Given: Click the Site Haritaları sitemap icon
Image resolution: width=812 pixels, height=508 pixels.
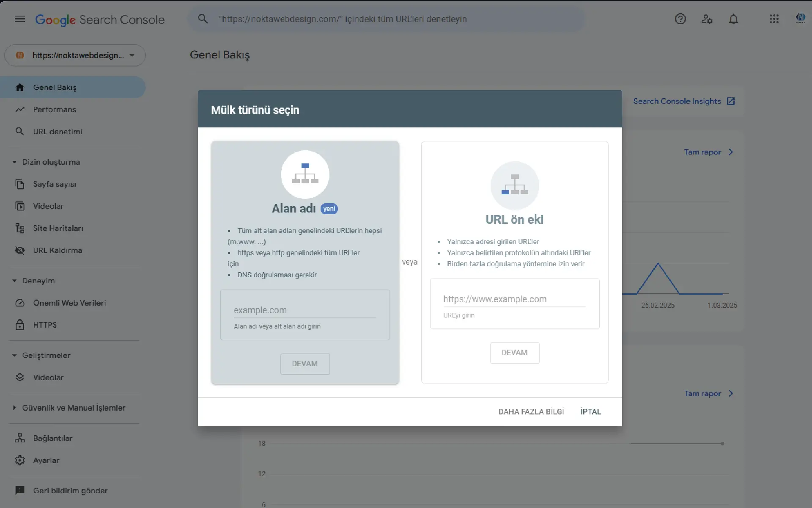Looking at the screenshot, I should tap(20, 228).
